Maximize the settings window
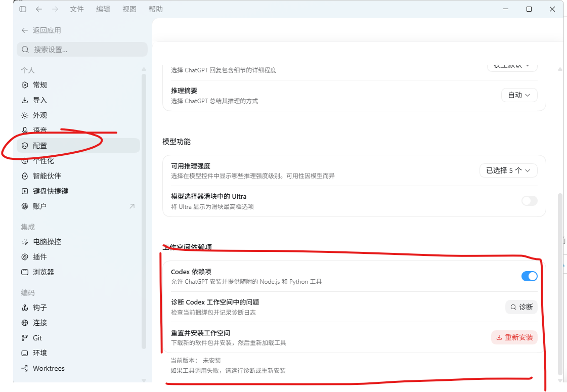This screenshot has height=392, width=567. (x=529, y=9)
